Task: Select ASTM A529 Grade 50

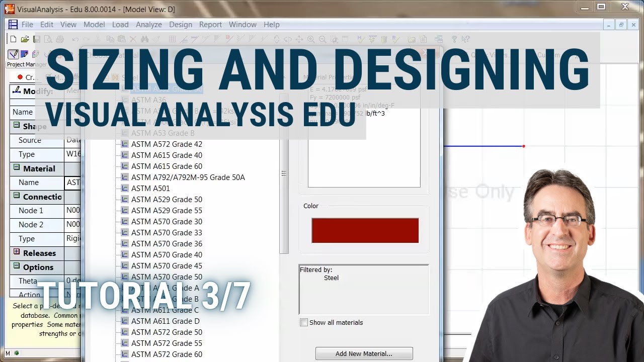Action: (167, 200)
